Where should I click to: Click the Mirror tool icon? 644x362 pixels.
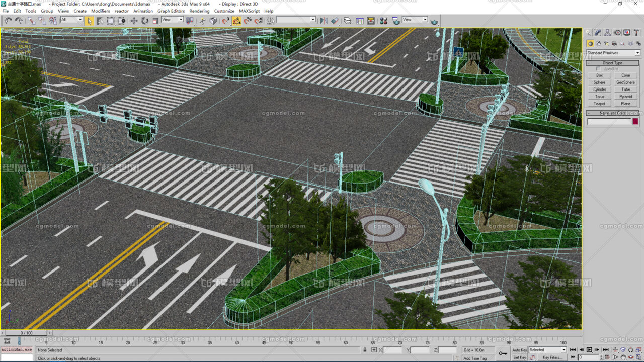[325, 21]
